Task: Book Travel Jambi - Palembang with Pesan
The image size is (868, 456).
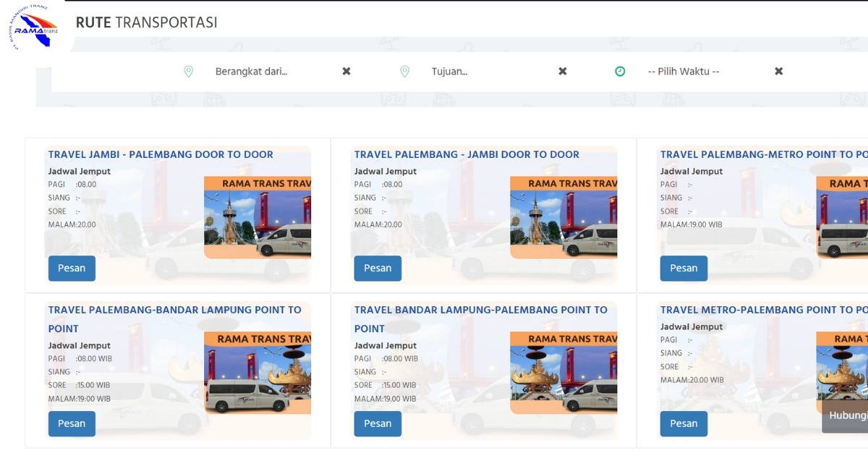Action: tap(72, 268)
